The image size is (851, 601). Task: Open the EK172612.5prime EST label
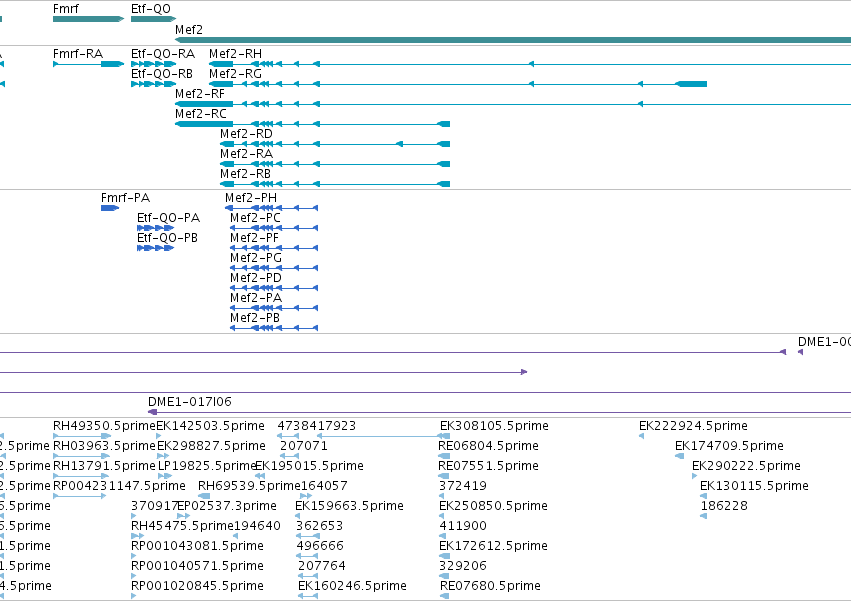tap(493, 547)
